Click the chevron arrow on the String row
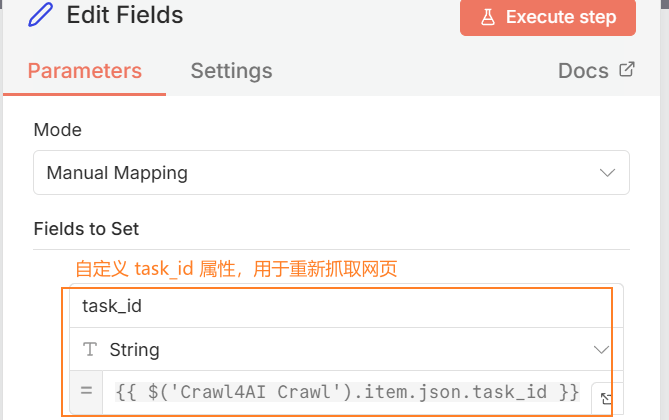 (x=601, y=350)
